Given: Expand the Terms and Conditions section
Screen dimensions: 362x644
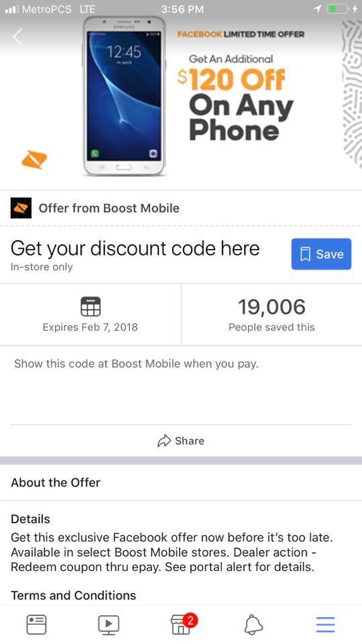Looking at the screenshot, I should pos(74,595).
